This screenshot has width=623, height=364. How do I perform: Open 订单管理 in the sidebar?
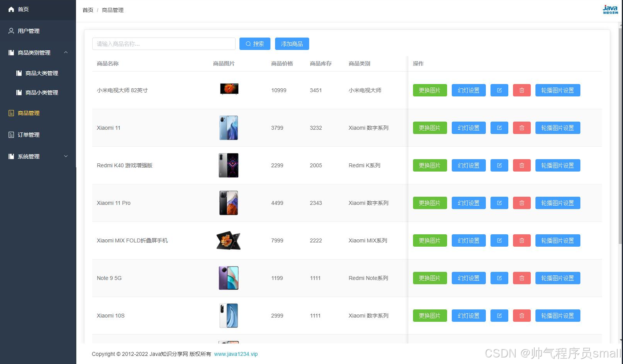click(38, 135)
